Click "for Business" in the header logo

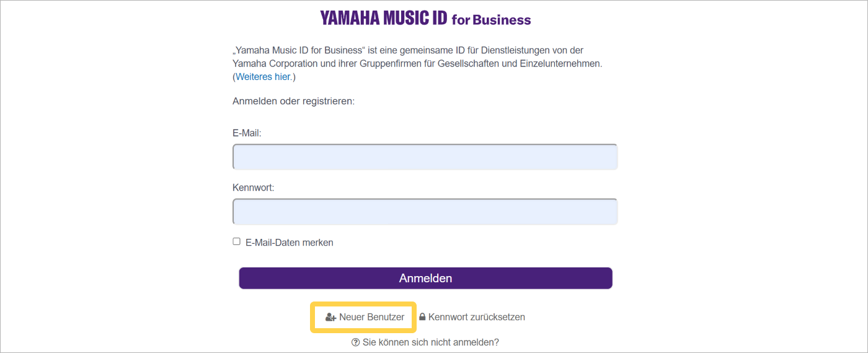(x=491, y=20)
